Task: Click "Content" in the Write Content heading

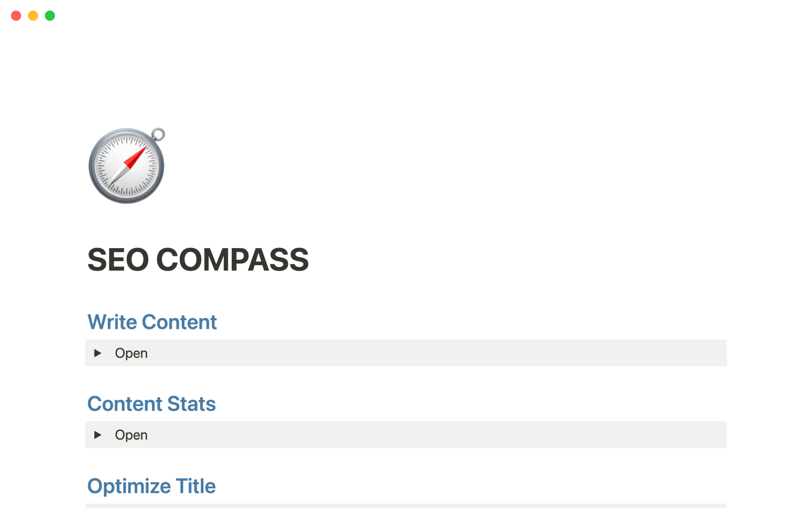Action: tap(179, 322)
